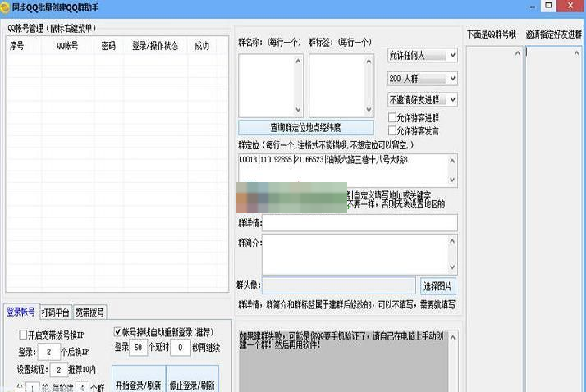Expand the 200 人群 size dropdown

point(422,79)
